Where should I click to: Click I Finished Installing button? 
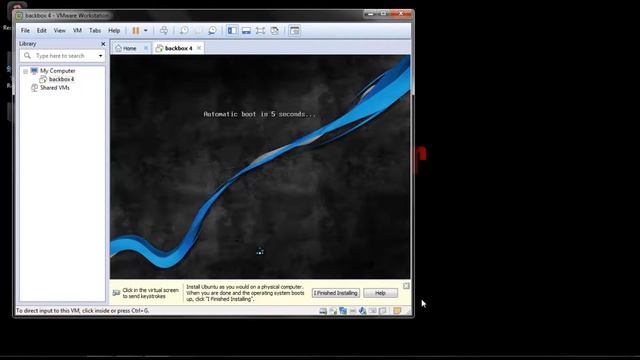(336, 293)
